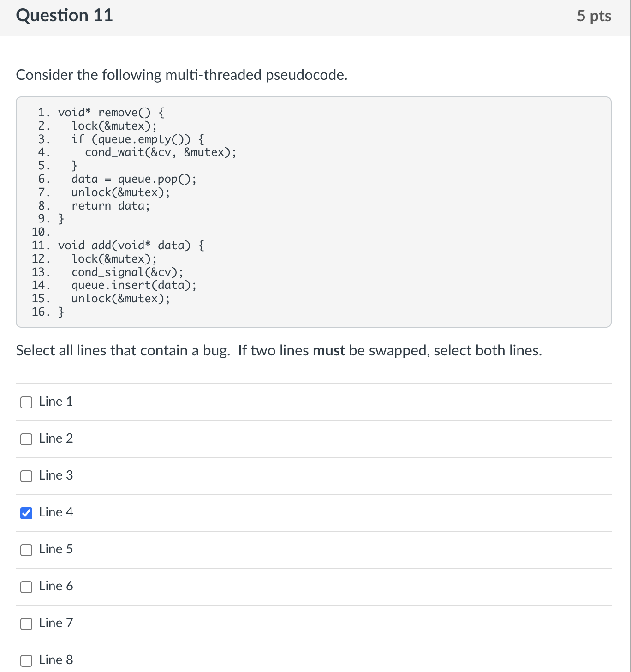The width and height of the screenshot is (631, 672).
Task: Check the Line 1 checkbox
Action: point(26,402)
